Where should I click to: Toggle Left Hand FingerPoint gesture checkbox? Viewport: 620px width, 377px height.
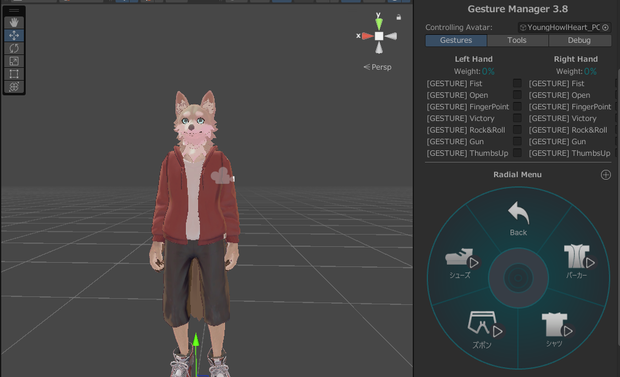(517, 106)
